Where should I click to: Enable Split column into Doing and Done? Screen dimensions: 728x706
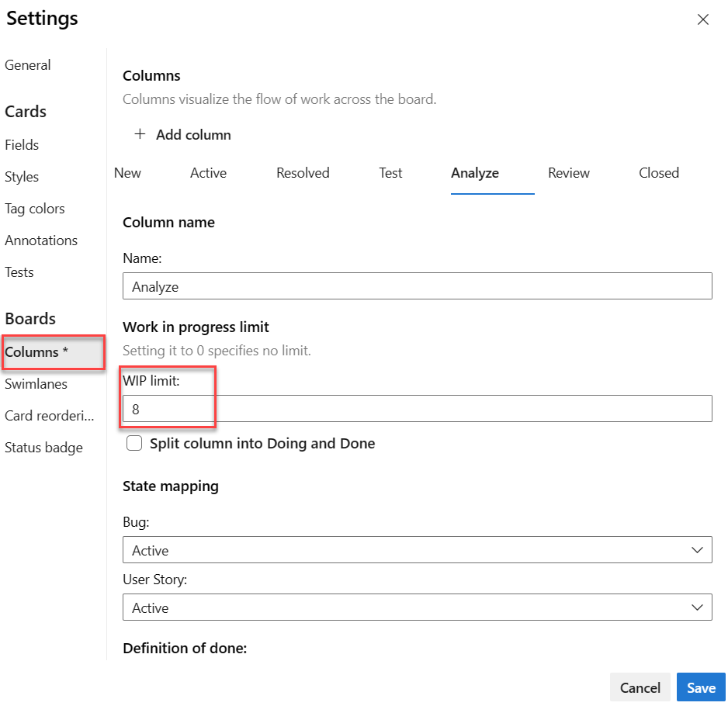click(135, 444)
